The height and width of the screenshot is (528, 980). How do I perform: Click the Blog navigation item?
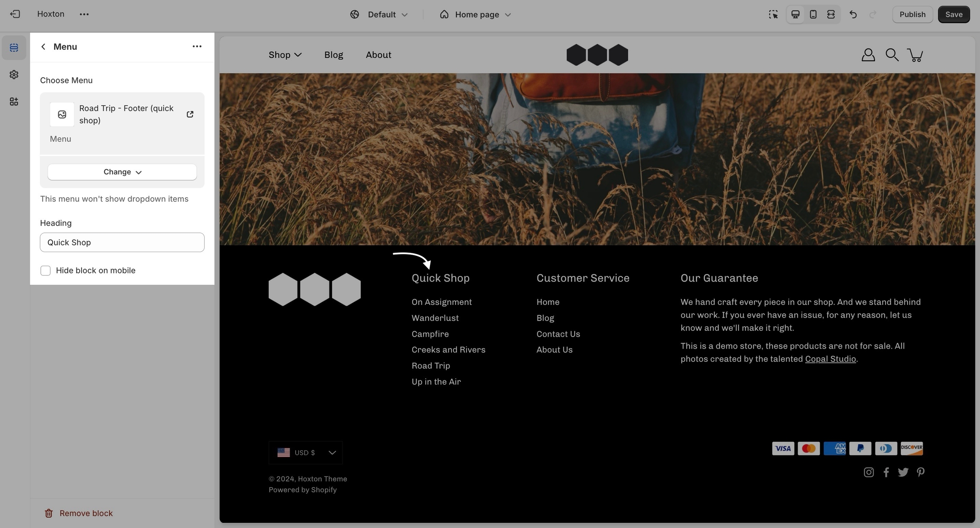(x=333, y=55)
